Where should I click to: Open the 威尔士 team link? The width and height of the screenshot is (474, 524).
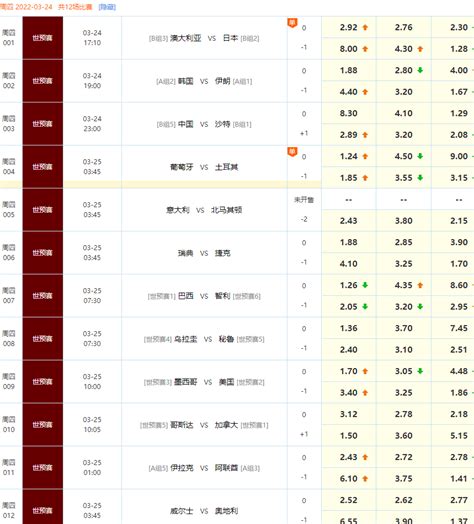[182, 511]
